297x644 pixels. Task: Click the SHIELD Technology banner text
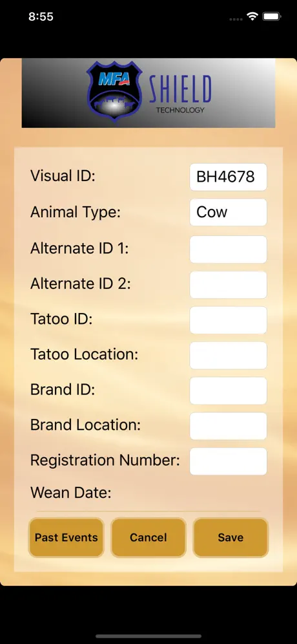tap(180, 94)
